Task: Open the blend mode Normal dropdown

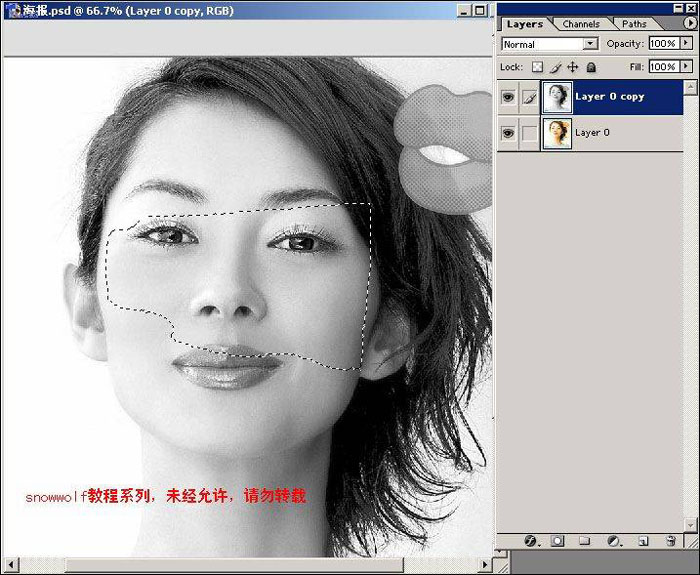Action: [x=549, y=44]
